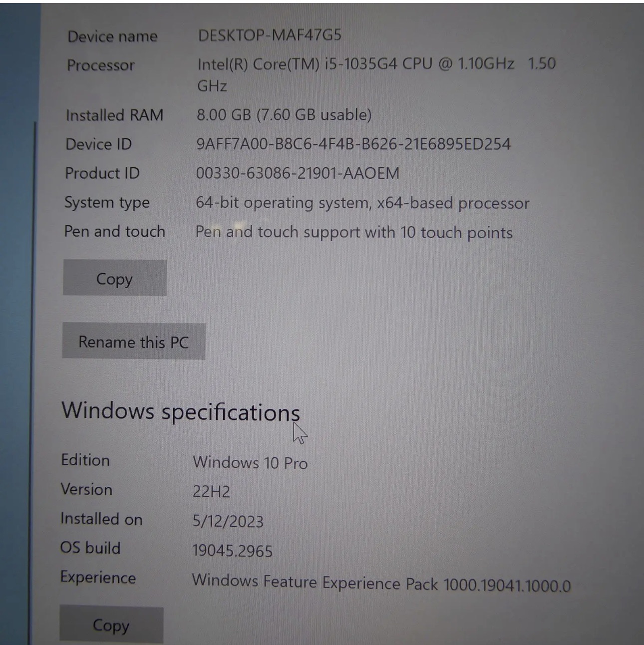Screen dimensions: 644x645
Task: Click the Copy button under Windows specifications
Action: click(111, 625)
